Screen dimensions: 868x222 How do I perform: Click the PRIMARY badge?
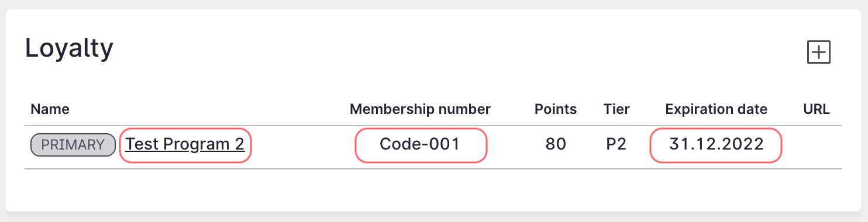pos(73,145)
